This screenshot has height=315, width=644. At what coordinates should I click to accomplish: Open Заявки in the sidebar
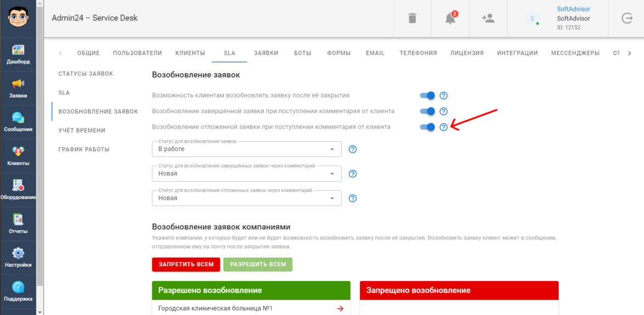(x=18, y=89)
